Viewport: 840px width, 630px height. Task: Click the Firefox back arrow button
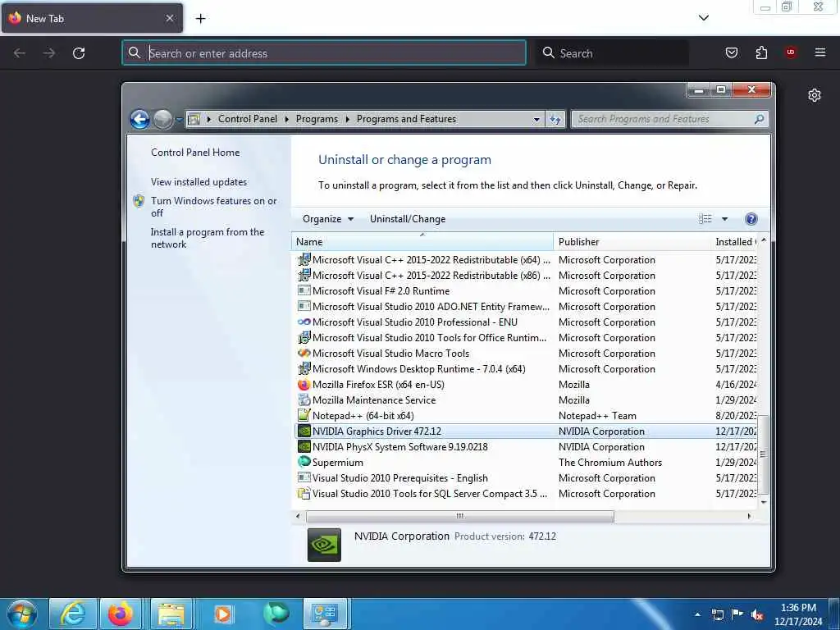20,53
